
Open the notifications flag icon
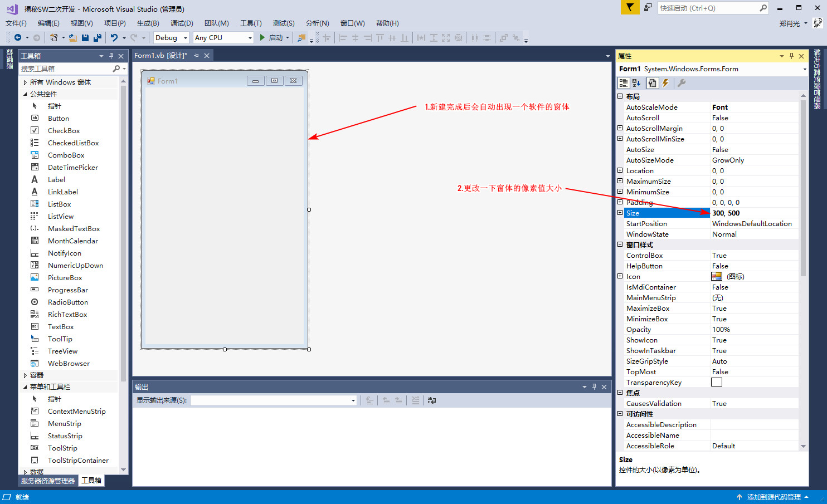[630, 7]
